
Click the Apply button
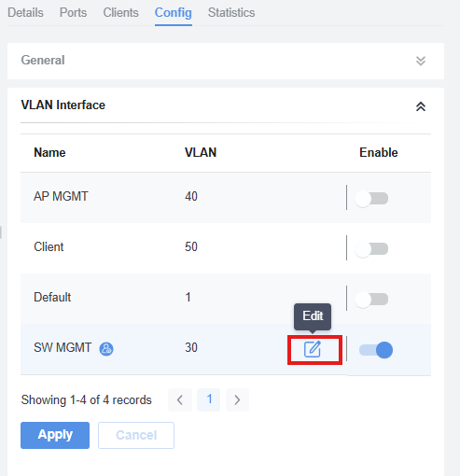click(x=55, y=435)
